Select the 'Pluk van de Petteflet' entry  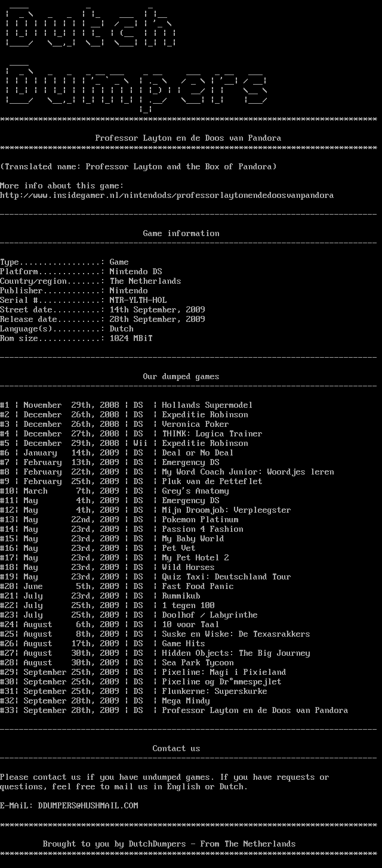coord(212,482)
